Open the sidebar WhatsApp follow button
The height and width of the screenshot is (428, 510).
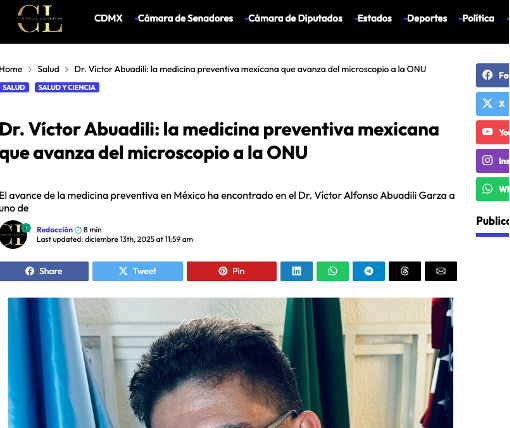[x=493, y=189]
